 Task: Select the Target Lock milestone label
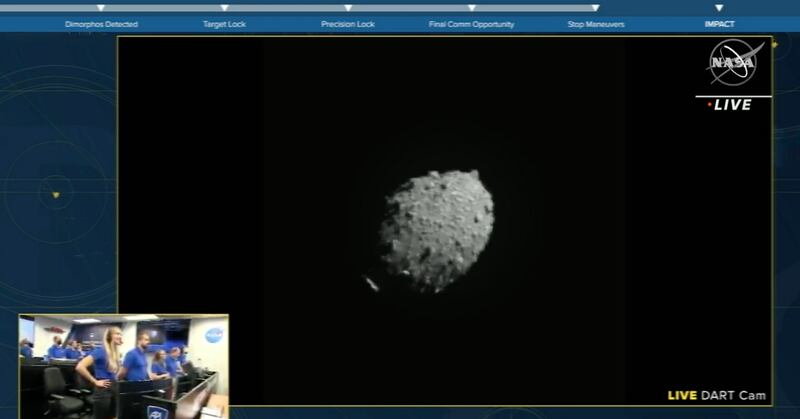tap(224, 24)
